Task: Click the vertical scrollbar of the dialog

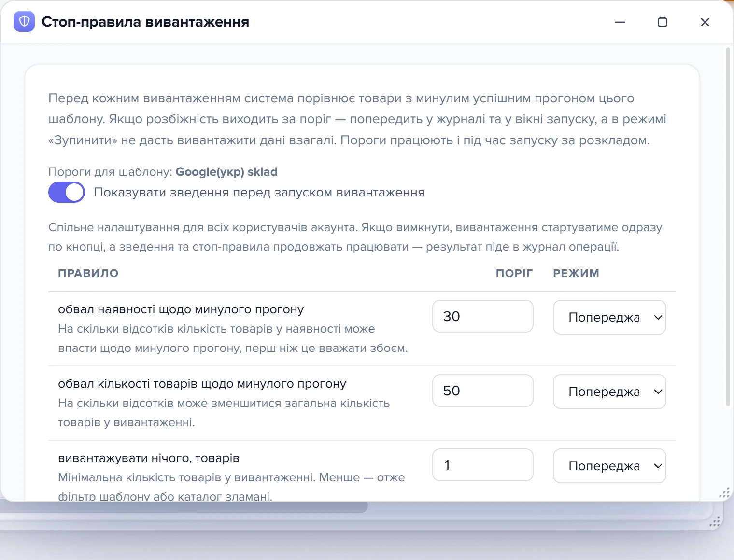Action: click(x=728, y=227)
